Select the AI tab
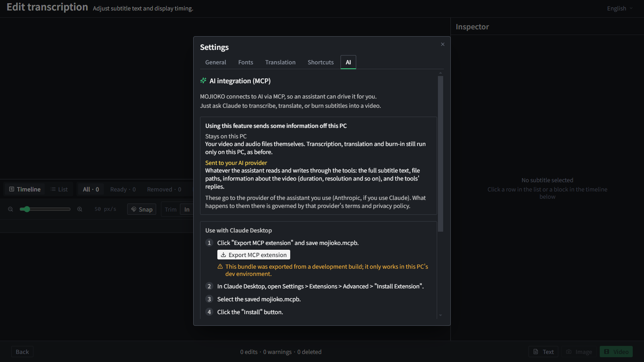The image size is (644, 362). (x=348, y=62)
